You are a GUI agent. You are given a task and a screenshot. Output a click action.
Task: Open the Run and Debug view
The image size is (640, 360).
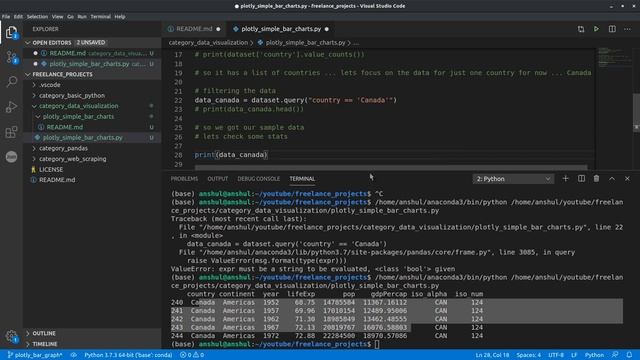tap(11, 107)
